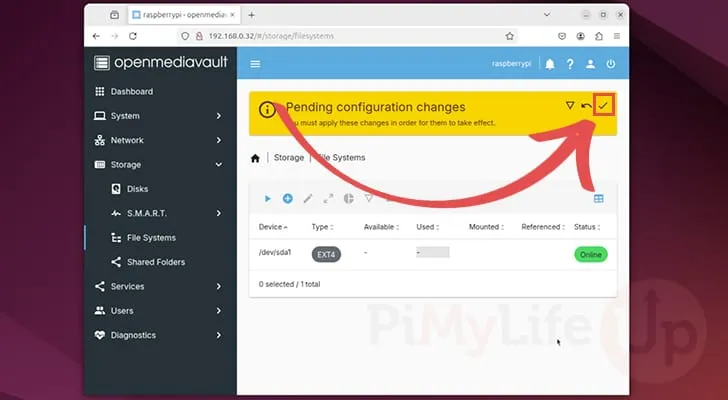The width and height of the screenshot is (728, 400).
Task: Open Dashboard in the sidebar
Action: click(x=160, y=91)
